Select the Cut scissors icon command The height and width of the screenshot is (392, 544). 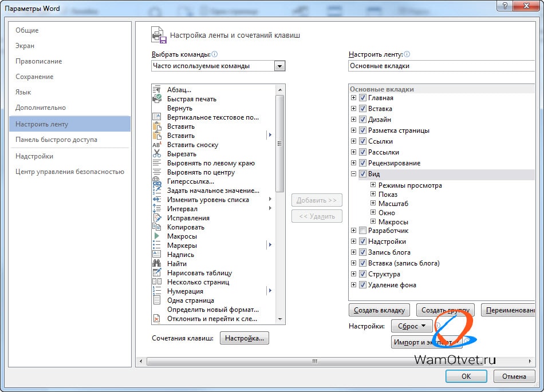point(157,153)
